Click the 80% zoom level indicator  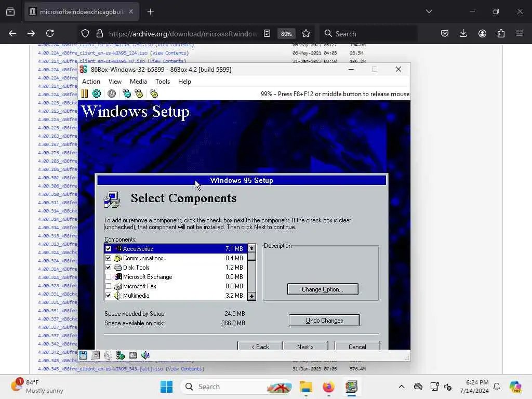pos(286,34)
